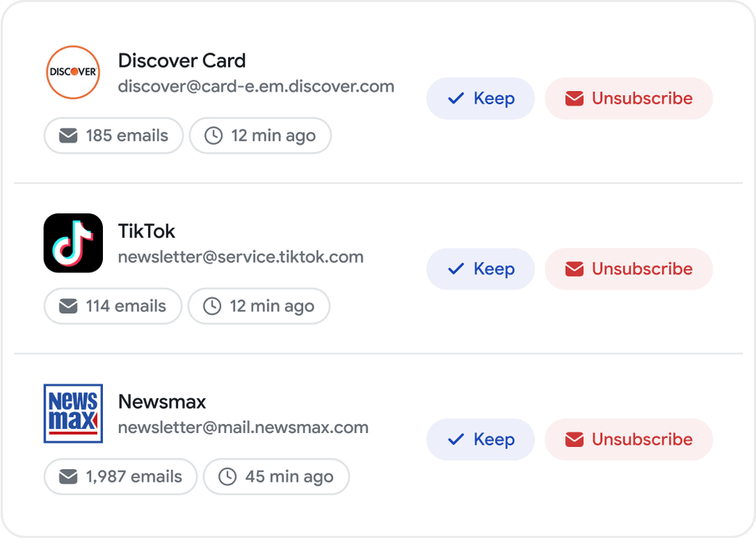Click clock icon in Discover Card time chip
Screen dimensions: 756x538
[213, 136]
